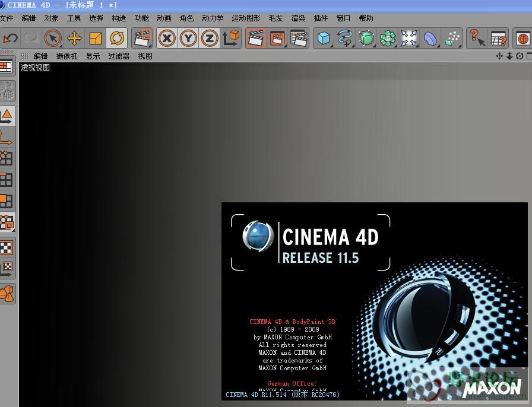Open the Array modeling objects flyout
Image resolution: width=532 pixels, height=407 pixels.
(x=388, y=38)
